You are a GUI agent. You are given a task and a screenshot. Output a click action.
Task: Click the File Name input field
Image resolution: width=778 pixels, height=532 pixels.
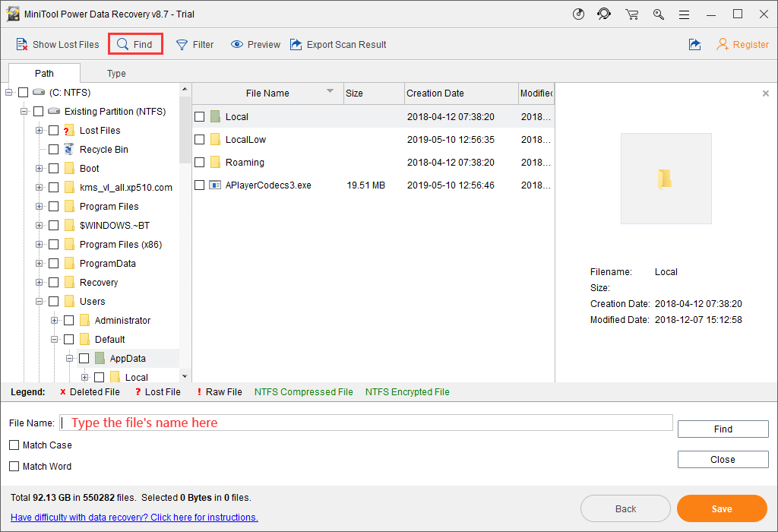click(366, 423)
